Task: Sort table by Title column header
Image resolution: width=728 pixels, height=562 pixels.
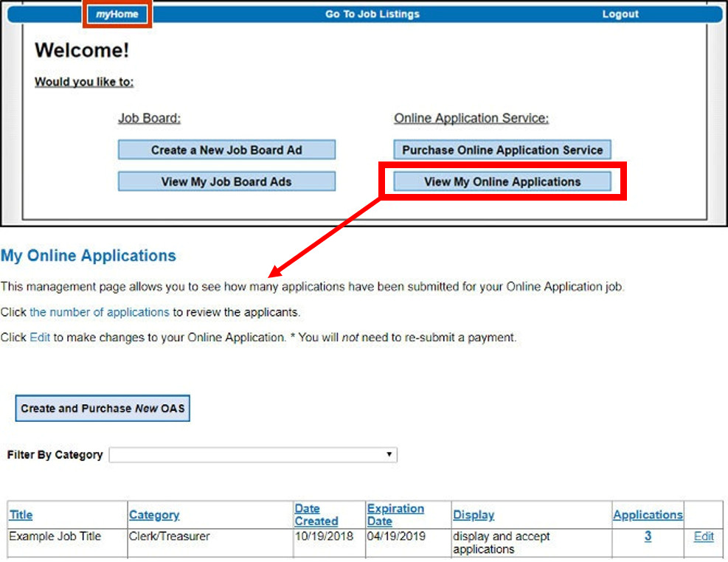Action: click(x=21, y=515)
